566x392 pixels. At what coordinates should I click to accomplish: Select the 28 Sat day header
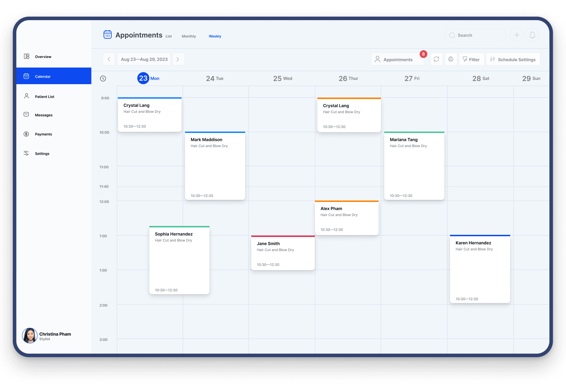(x=481, y=78)
